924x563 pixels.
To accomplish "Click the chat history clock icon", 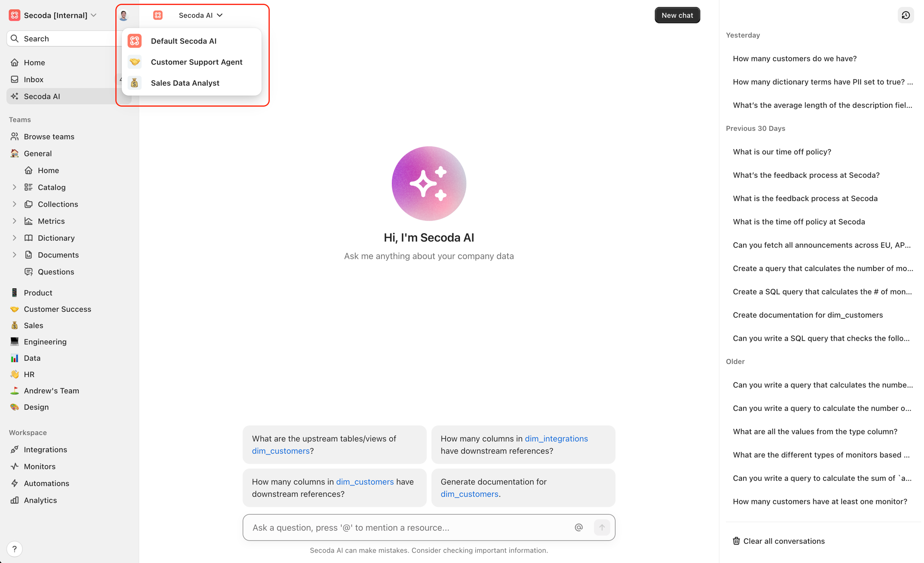I will (x=906, y=15).
